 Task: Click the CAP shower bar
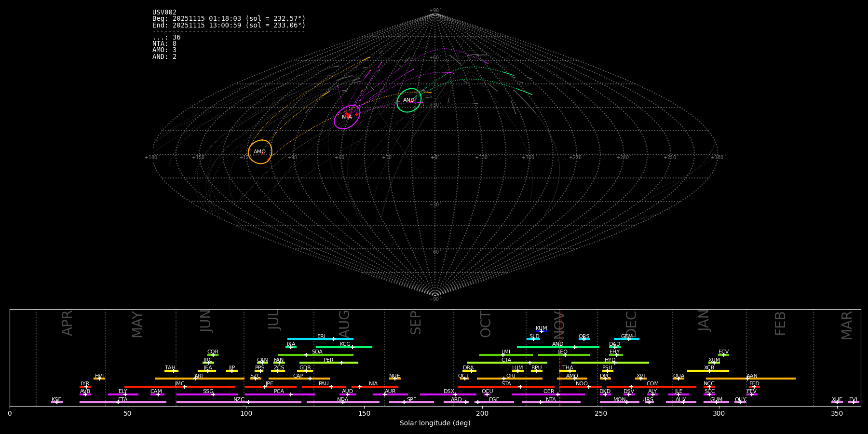(x=299, y=379)
